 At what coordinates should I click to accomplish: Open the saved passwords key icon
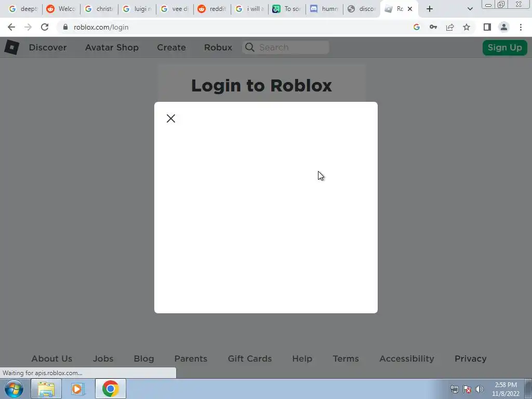point(433,27)
